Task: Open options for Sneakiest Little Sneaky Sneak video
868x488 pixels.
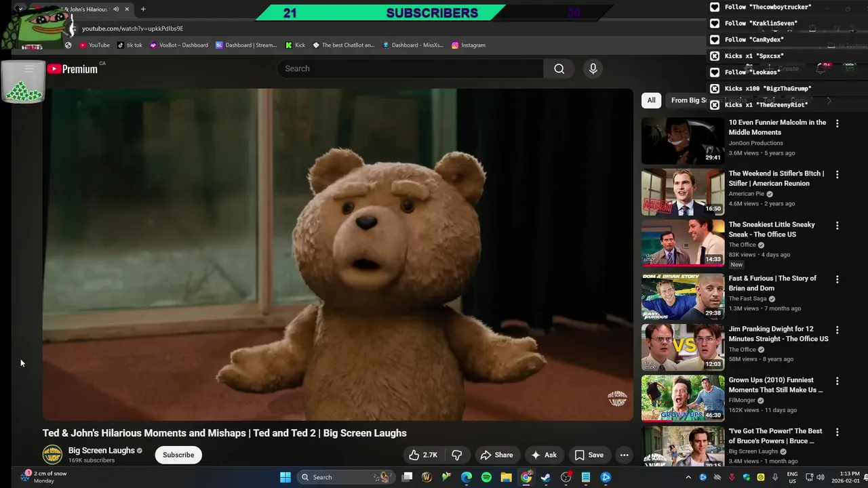Action: [837, 225]
